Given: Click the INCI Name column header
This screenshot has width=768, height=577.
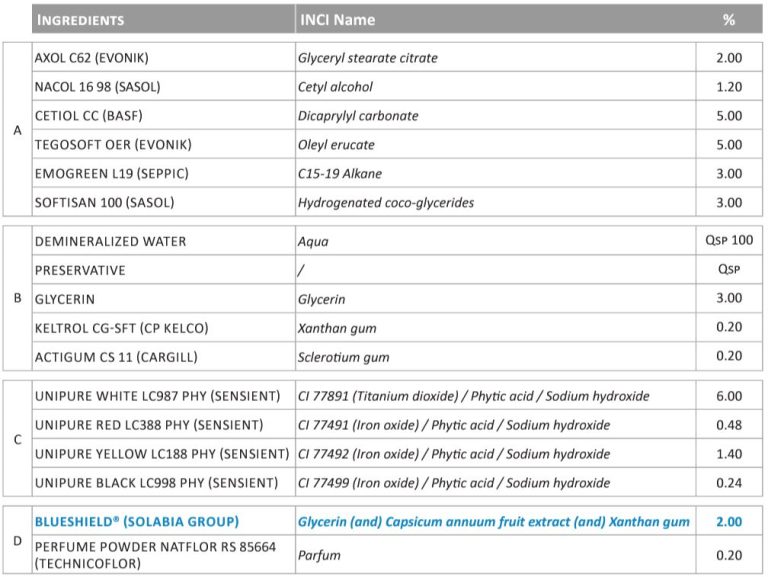Looking at the screenshot, I should [x=337, y=19].
